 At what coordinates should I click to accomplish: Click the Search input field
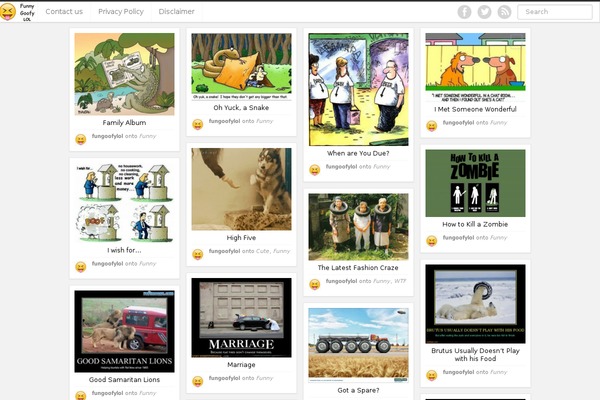click(555, 12)
